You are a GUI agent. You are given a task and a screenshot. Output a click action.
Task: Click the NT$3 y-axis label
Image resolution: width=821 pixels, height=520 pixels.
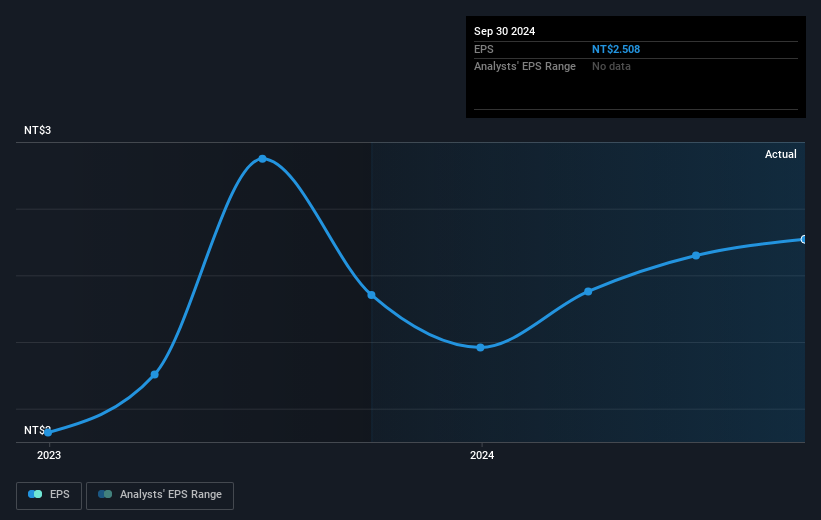pos(37,130)
